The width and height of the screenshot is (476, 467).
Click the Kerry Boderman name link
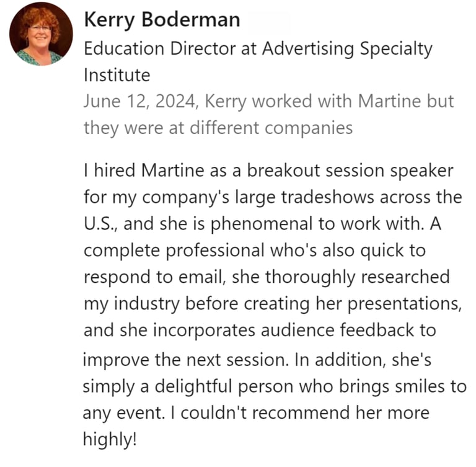click(x=162, y=19)
